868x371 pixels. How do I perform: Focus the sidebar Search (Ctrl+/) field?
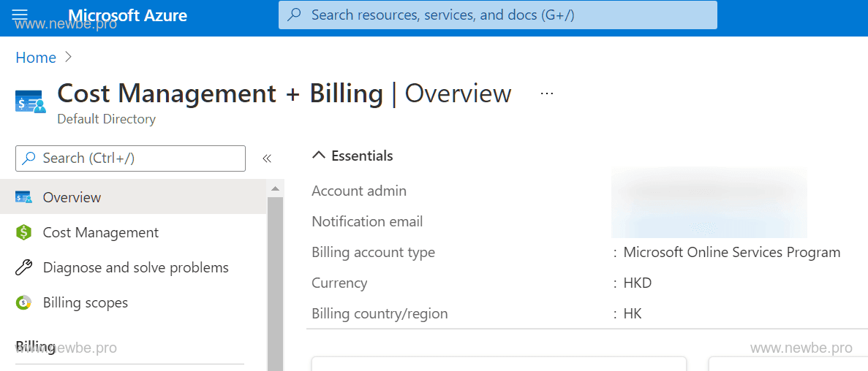130,158
